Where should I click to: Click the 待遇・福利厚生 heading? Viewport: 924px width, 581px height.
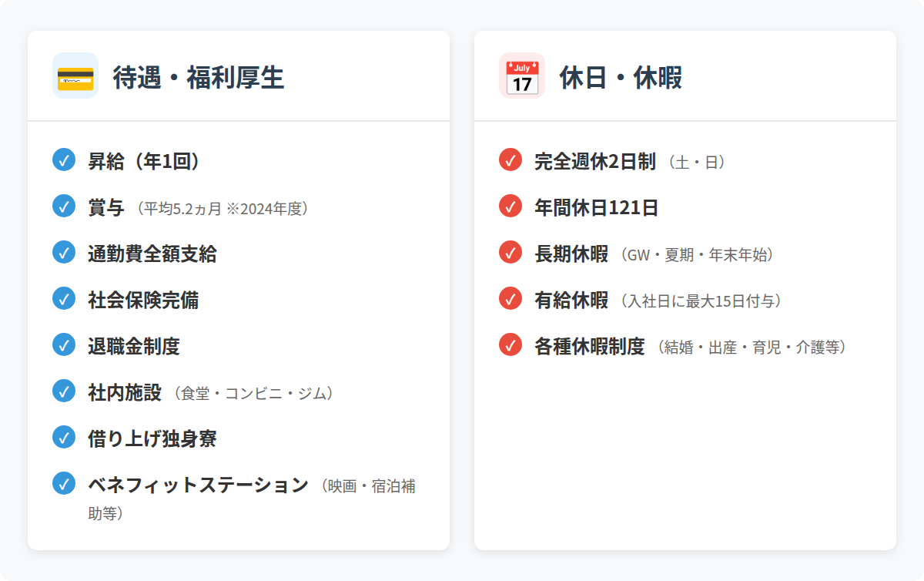[x=199, y=78]
